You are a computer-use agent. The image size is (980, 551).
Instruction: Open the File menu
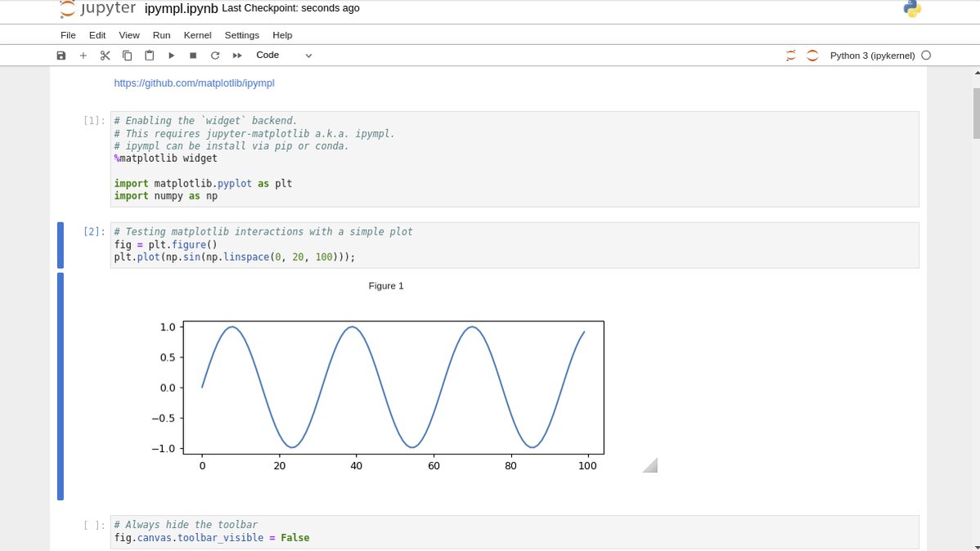(x=68, y=35)
